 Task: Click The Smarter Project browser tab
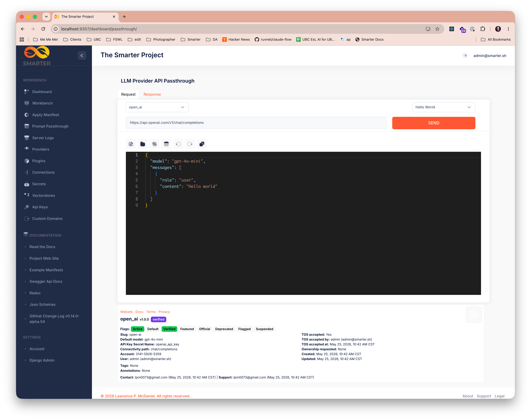point(85,17)
